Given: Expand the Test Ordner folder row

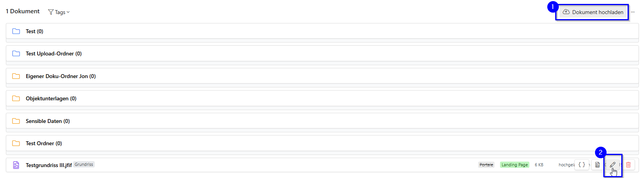Looking at the screenshot, I should click(44, 143).
